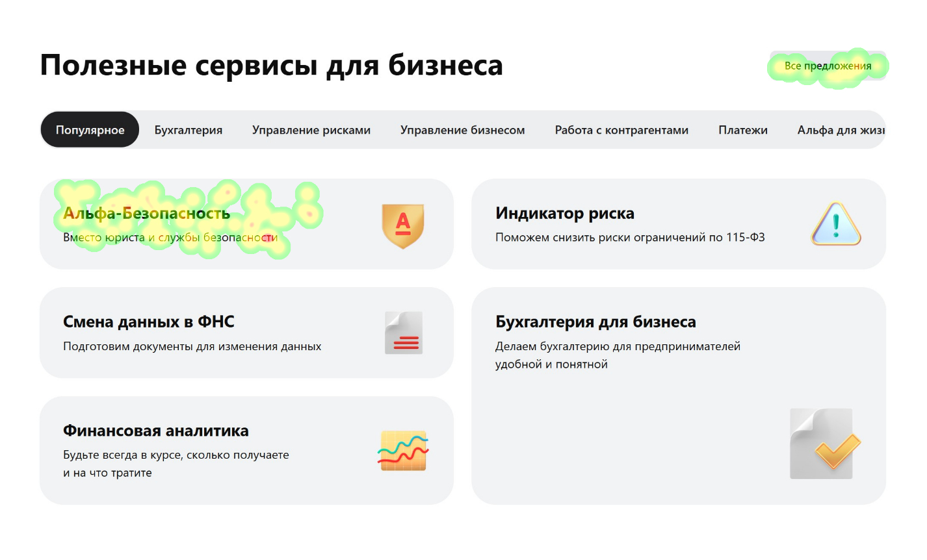
Task: Click the Смена данных в ФНС document icon
Action: pos(404,333)
